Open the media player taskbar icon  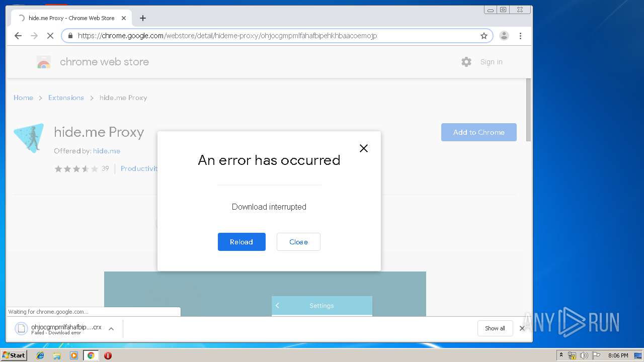click(x=74, y=355)
